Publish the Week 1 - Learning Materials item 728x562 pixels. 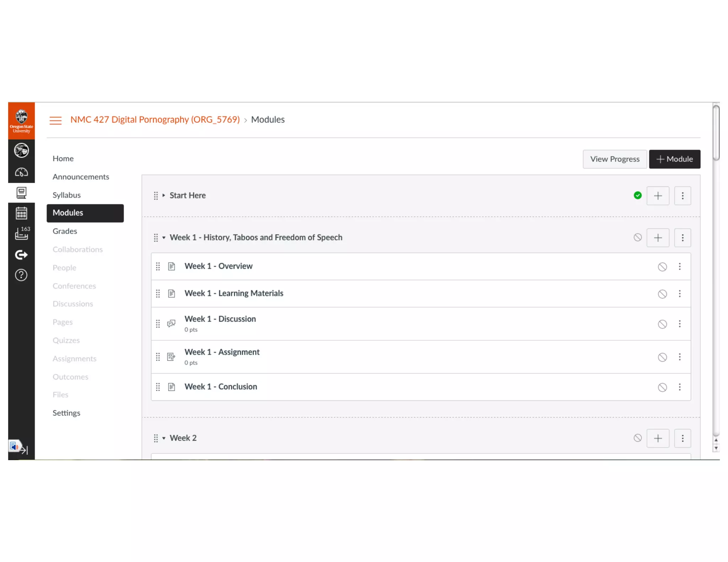[662, 294]
